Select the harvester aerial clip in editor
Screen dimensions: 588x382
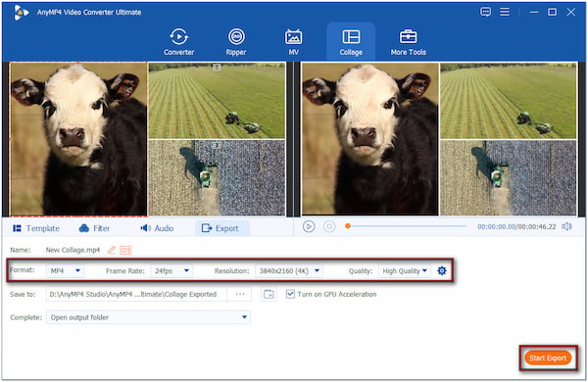[x=217, y=177]
